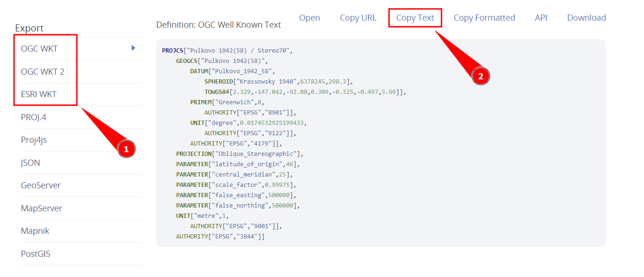Open the Proj4js export definition
644x277 pixels.
coord(34,140)
